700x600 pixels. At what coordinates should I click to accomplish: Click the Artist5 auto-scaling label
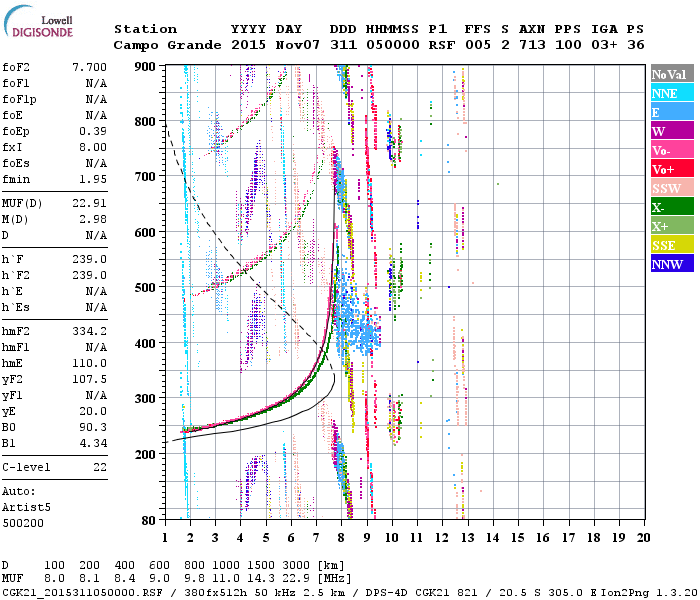pyautogui.click(x=26, y=508)
